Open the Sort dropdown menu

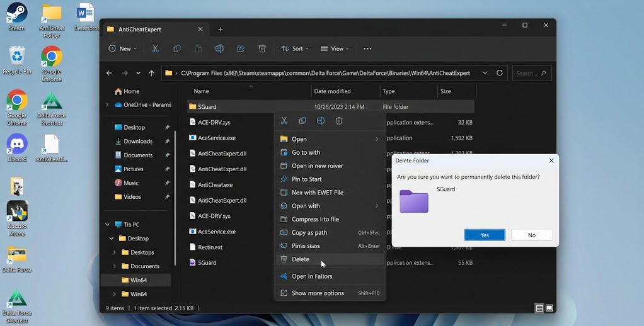coord(295,48)
